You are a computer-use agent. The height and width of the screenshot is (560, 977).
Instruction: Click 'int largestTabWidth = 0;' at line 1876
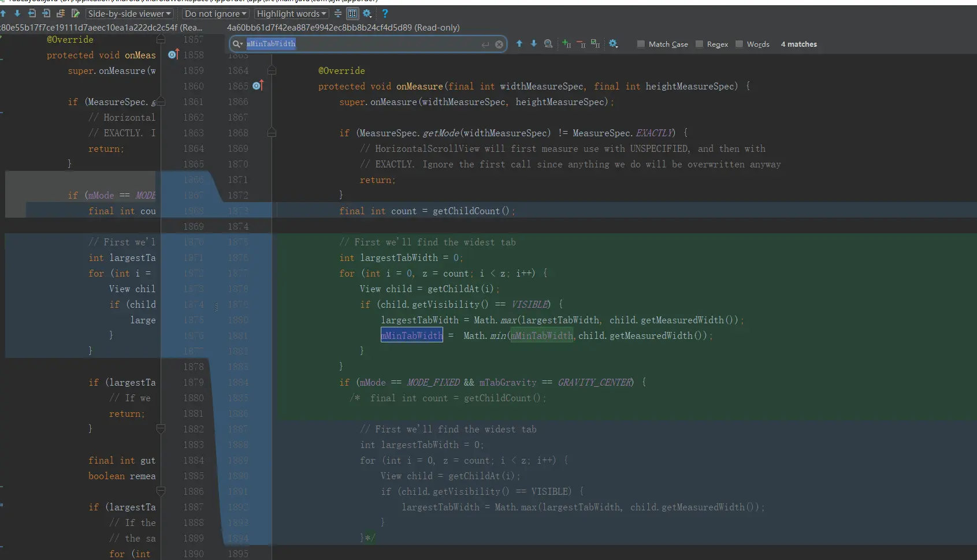click(401, 257)
